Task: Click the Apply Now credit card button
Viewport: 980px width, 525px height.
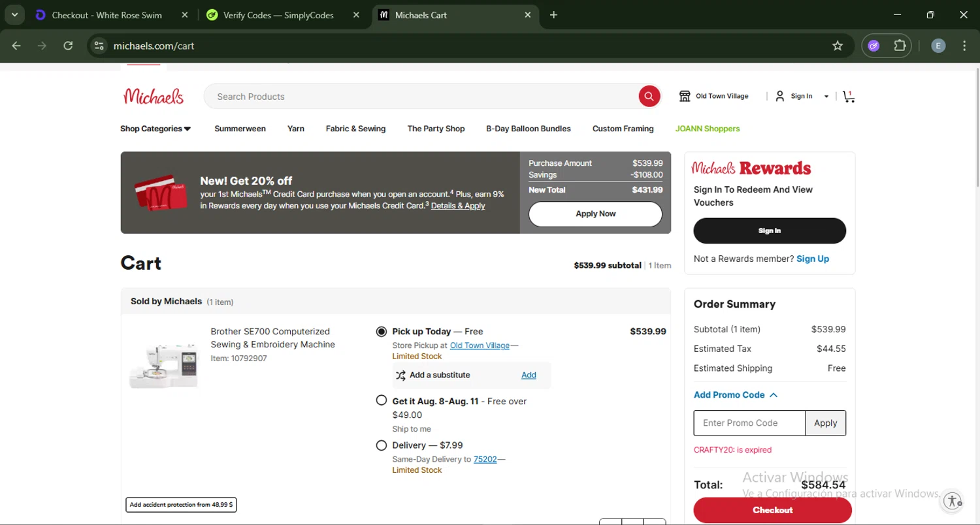Action: click(x=595, y=214)
